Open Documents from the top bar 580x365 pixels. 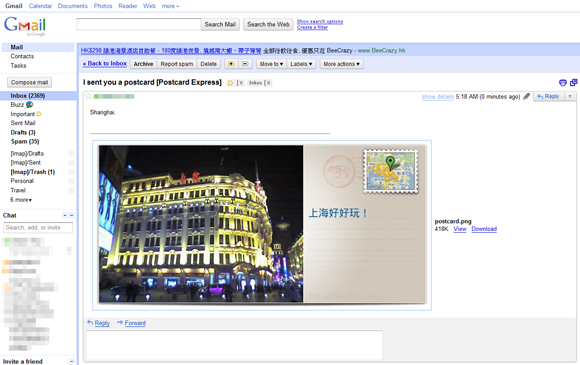[72, 6]
